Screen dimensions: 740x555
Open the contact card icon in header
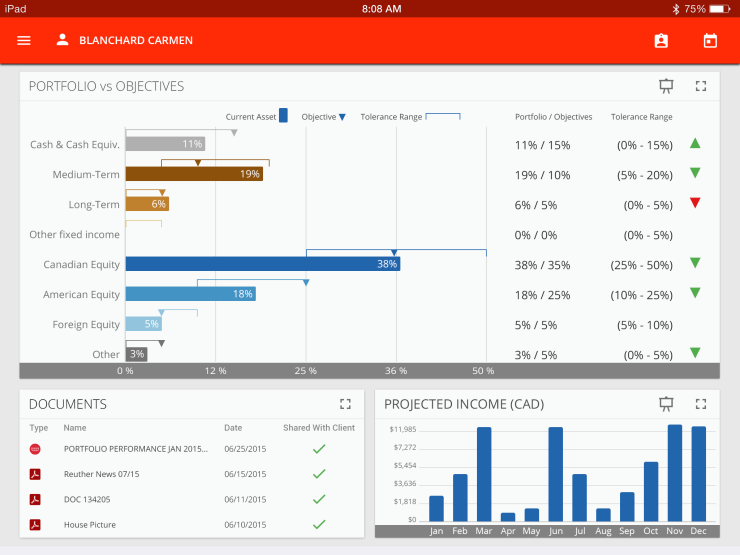click(x=660, y=41)
